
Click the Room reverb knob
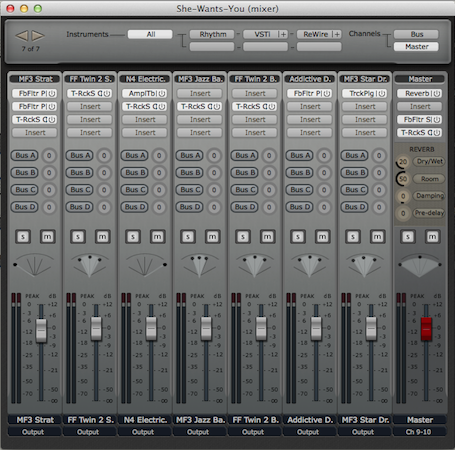tap(403, 179)
